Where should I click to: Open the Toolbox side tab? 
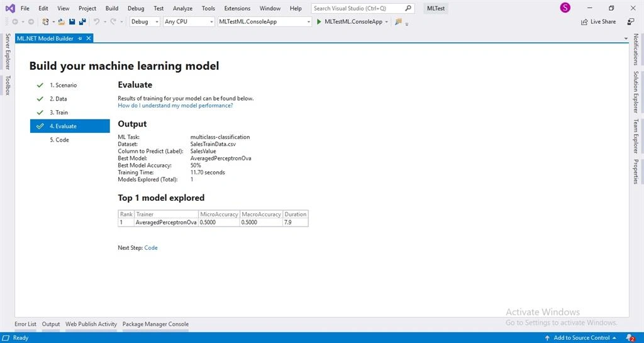tap(8, 85)
